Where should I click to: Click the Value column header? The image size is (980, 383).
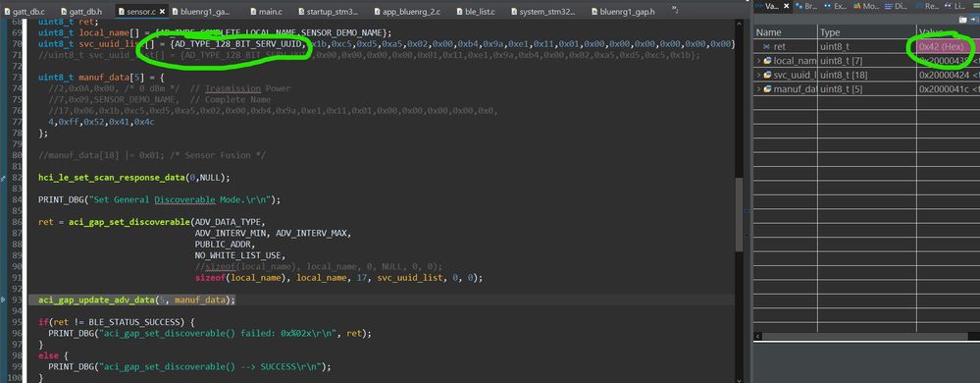point(949,31)
